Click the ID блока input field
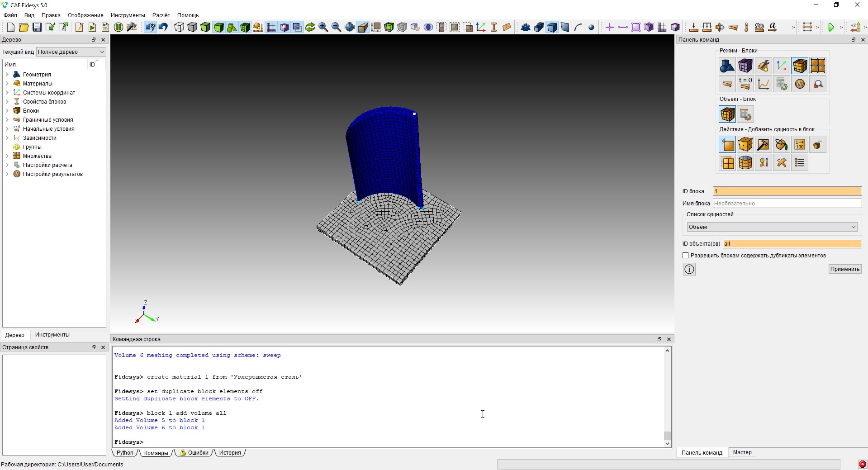The width and height of the screenshot is (868, 470). pos(787,191)
